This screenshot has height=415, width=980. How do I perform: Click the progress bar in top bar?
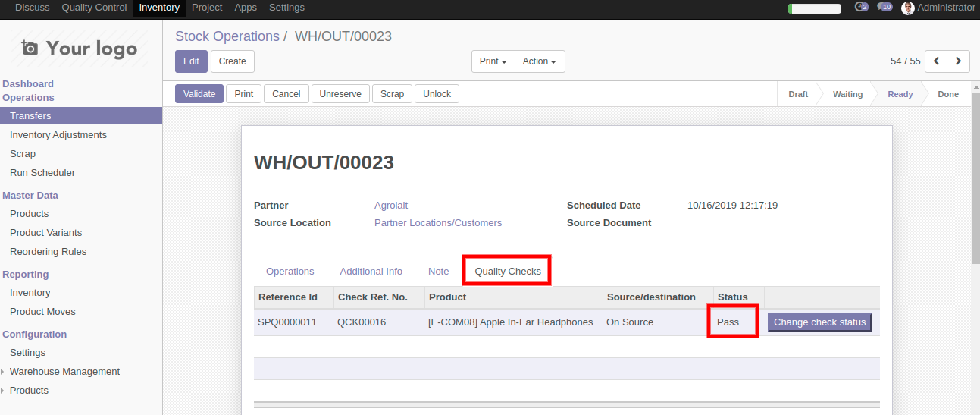coord(815,8)
